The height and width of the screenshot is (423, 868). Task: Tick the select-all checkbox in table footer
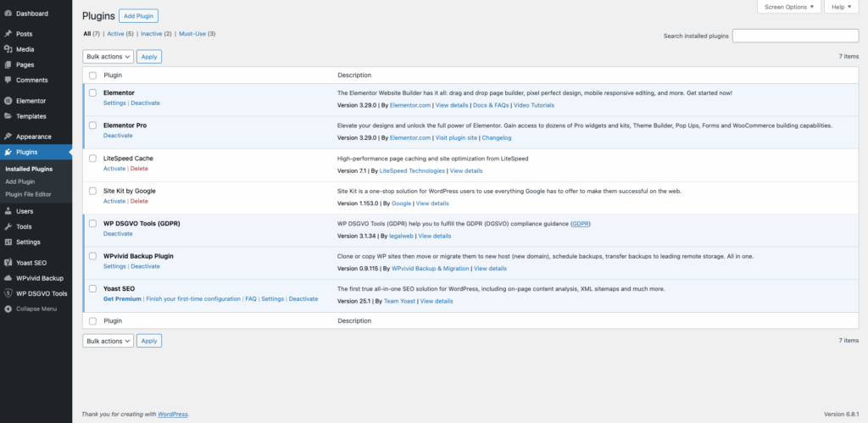click(x=92, y=321)
